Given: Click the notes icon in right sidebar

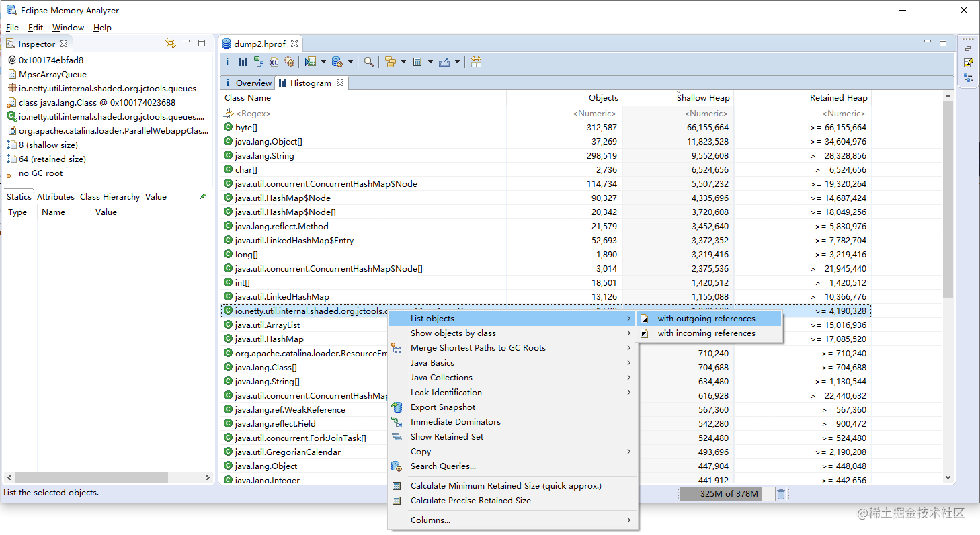Looking at the screenshot, I should [969, 63].
